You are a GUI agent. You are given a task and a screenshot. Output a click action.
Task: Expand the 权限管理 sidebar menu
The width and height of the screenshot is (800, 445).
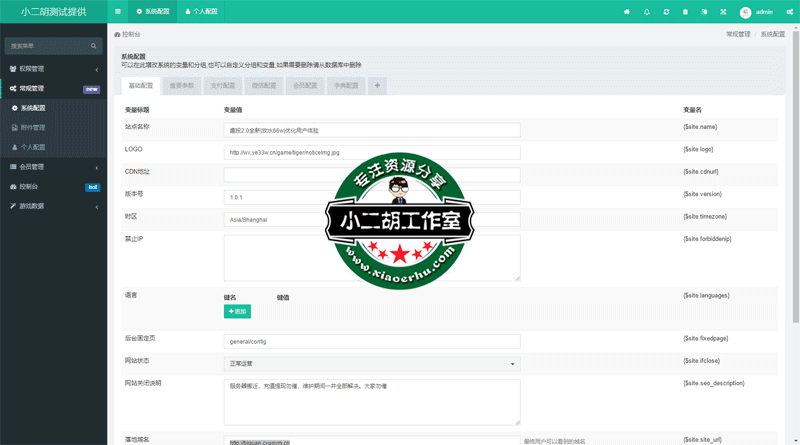[x=53, y=69]
